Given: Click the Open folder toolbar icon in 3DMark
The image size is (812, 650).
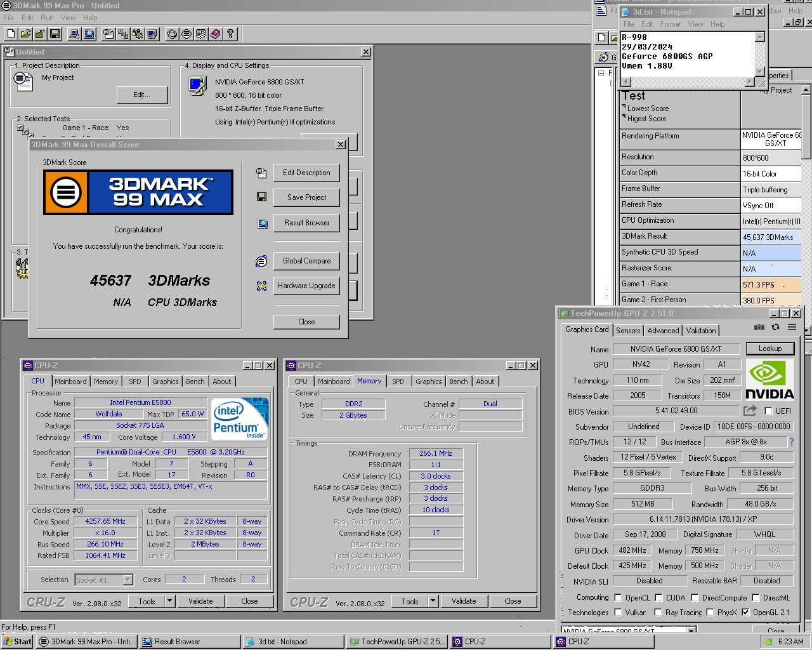Looking at the screenshot, I should point(25,34).
